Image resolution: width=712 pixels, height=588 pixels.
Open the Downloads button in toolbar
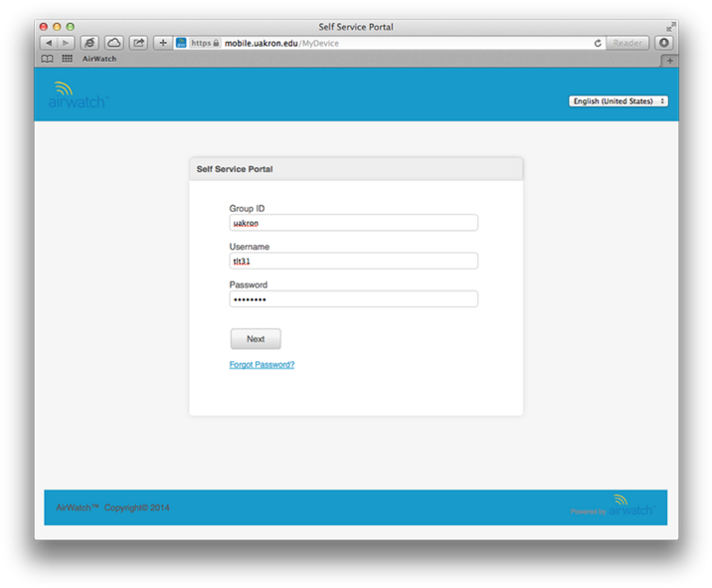coord(664,43)
